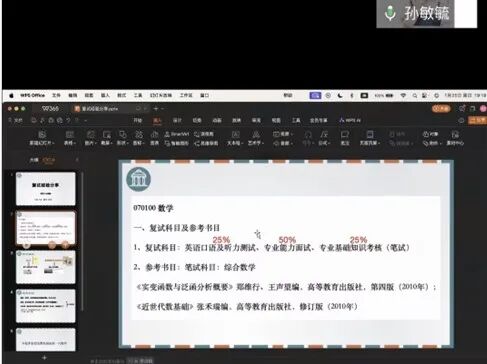Click the Mind Map (思维导图) item
The width and height of the screenshot is (487, 364).
click(x=206, y=143)
